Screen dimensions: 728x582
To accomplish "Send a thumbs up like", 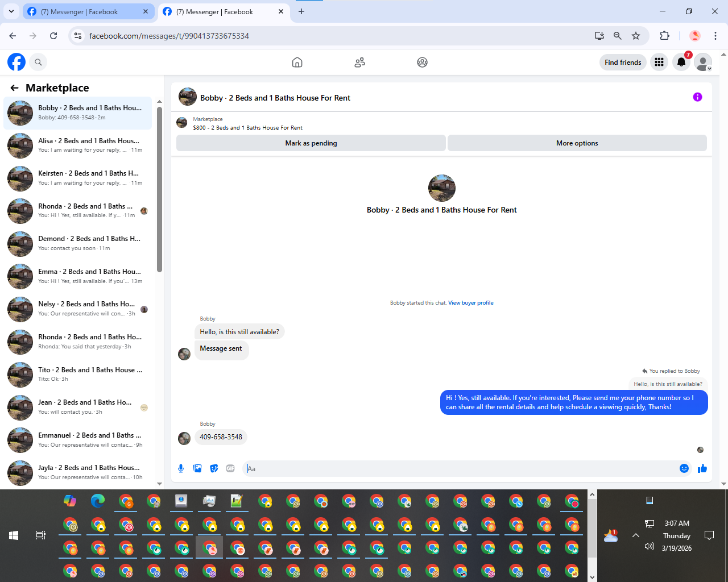I will point(702,468).
